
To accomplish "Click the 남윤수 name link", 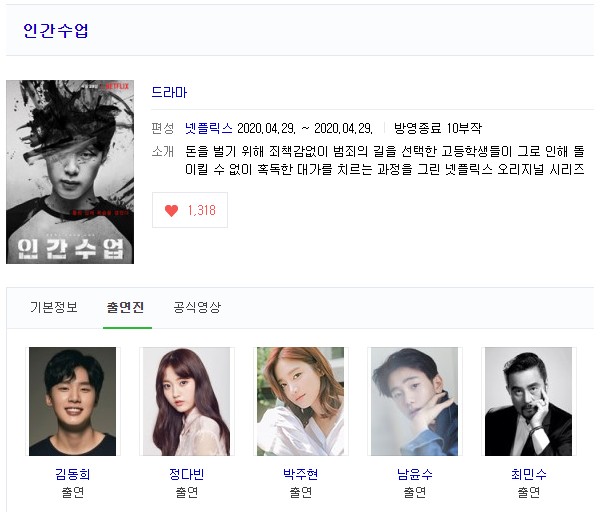I will 414,474.
